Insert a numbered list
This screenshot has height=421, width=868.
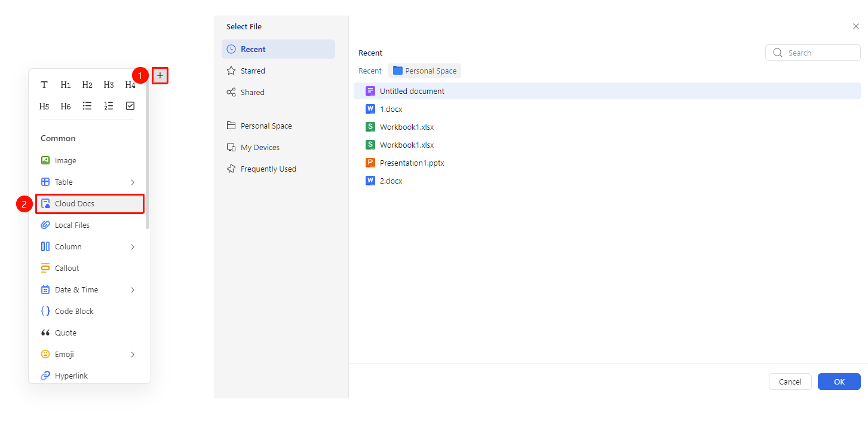[109, 106]
